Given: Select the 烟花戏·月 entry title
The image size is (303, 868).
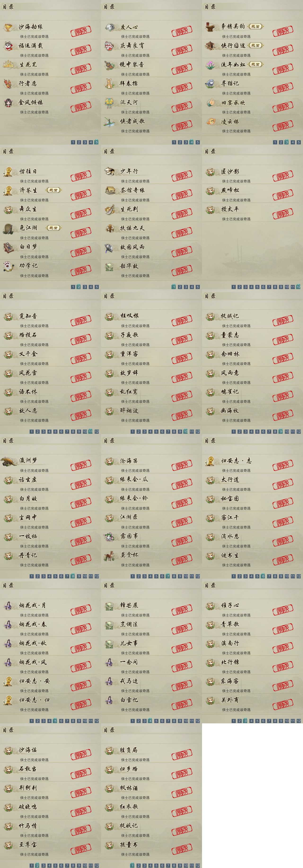Looking at the screenshot, I should tap(32, 606).
